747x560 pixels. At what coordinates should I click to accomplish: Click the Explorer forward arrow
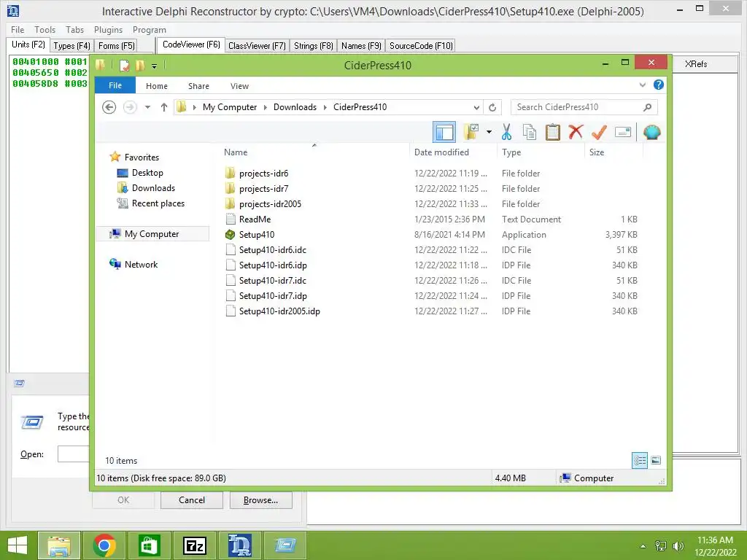pos(130,107)
